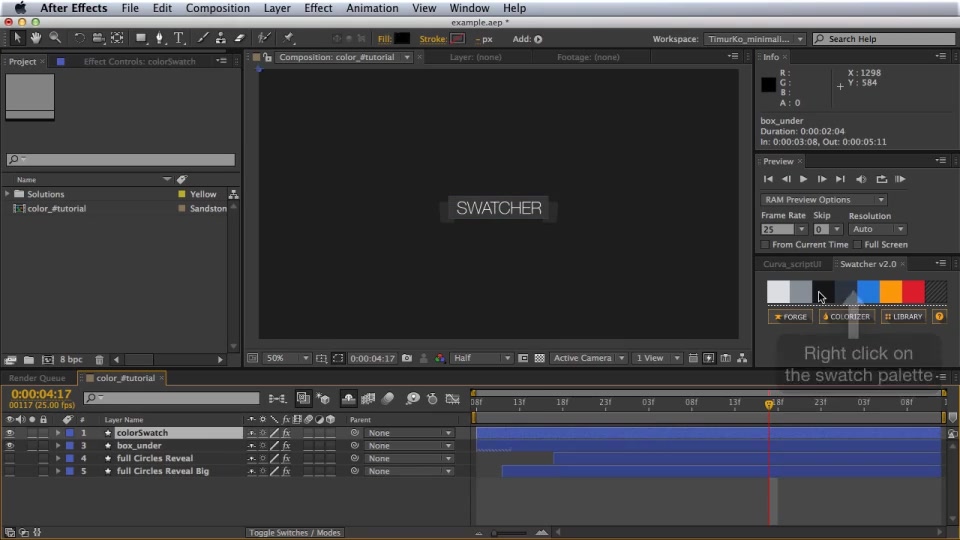960x540 pixels.
Task: Switch to the Curva_scriptUI tab
Action: coord(792,264)
